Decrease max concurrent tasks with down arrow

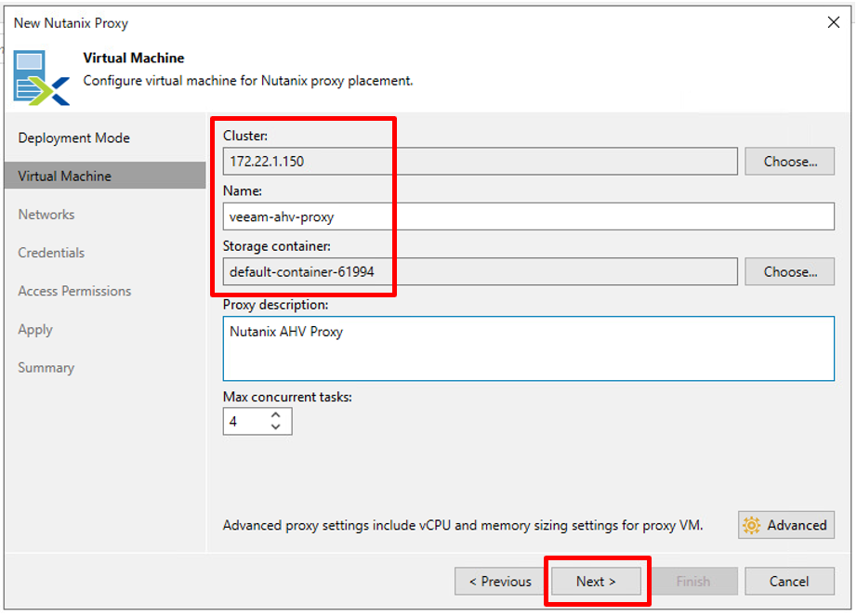click(x=276, y=427)
